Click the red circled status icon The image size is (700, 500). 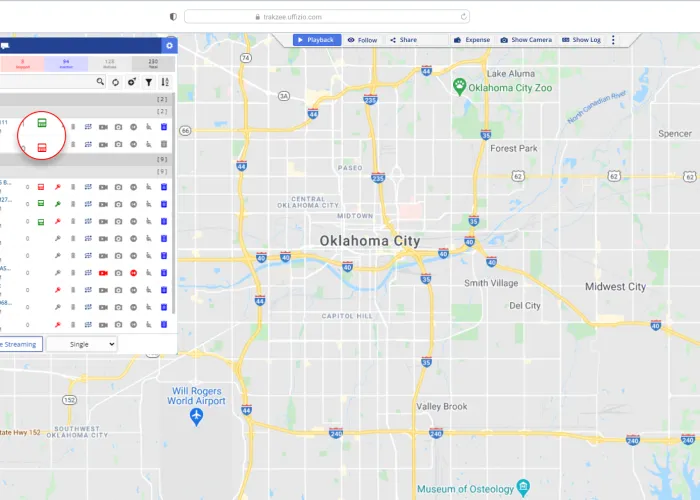coord(42,147)
